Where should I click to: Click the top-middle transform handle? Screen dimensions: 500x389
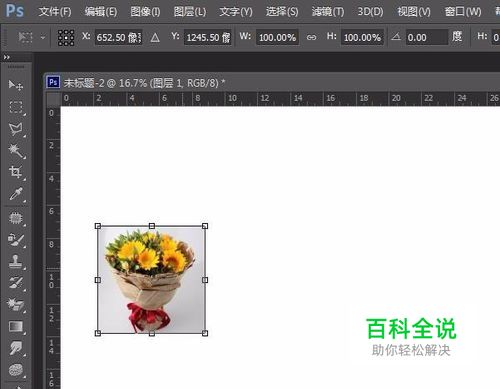152,226
